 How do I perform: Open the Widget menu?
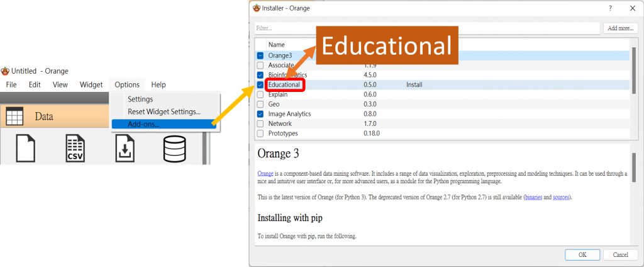pyautogui.click(x=91, y=85)
